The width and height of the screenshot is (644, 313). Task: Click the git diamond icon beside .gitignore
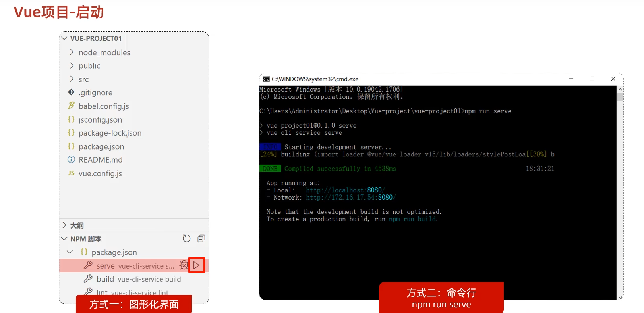pos(71,92)
